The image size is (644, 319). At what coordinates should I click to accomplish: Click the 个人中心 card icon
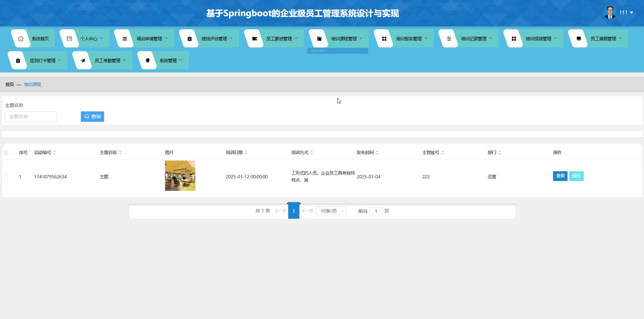click(x=69, y=39)
